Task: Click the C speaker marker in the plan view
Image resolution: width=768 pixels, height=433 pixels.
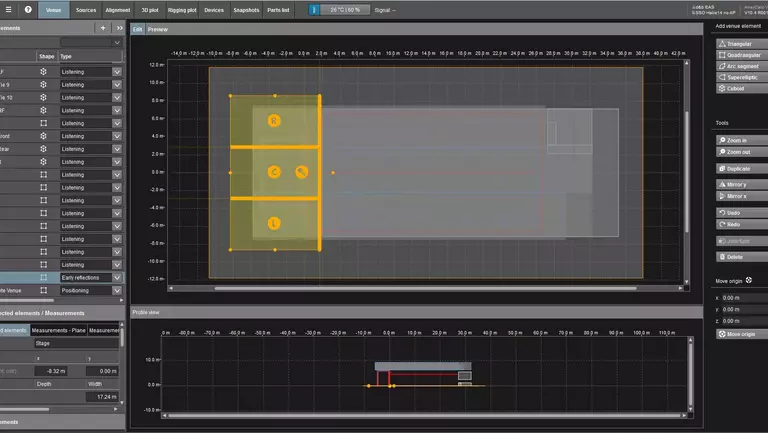Action: tap(274, 172)
